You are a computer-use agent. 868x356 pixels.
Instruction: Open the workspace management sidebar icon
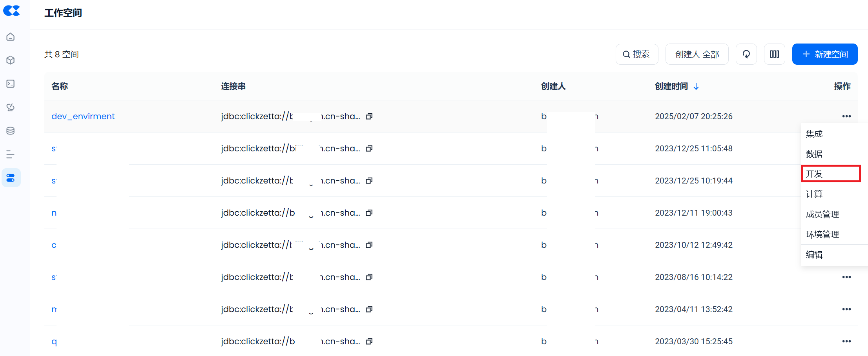[11, 178]
